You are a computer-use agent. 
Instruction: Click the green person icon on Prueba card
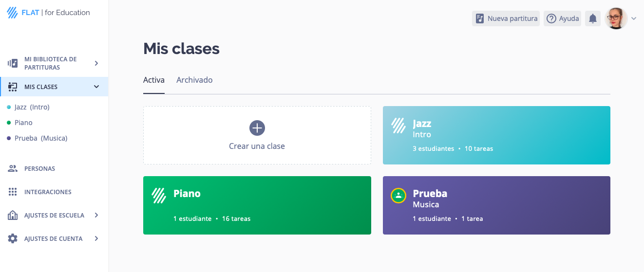coord(398,196)
